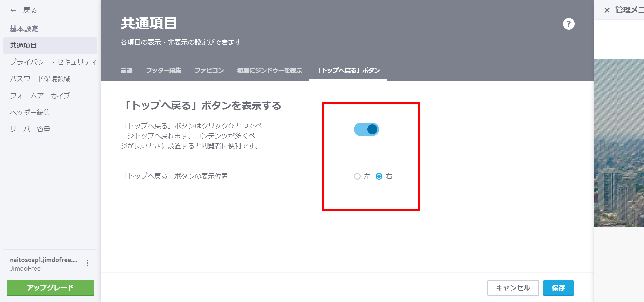Select the 右 position radio button
The width and height of the screenshot is (644, 302).
click(x=379, y=176)
